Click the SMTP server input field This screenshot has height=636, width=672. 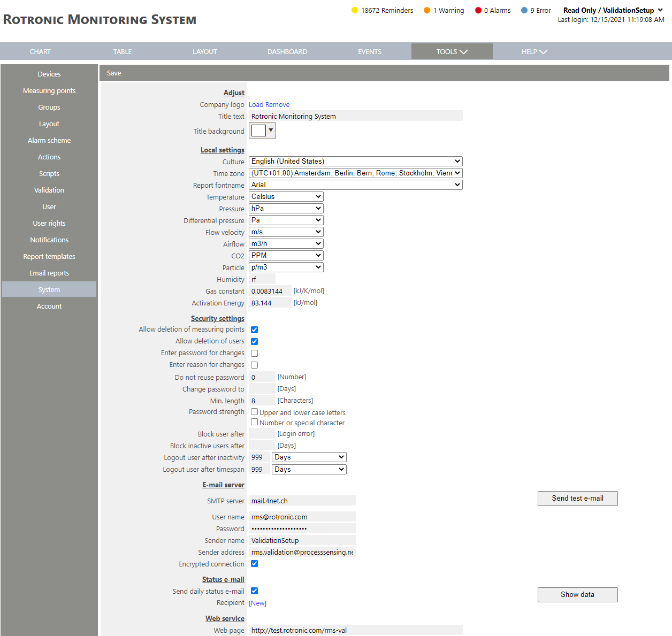coord(302,501)
